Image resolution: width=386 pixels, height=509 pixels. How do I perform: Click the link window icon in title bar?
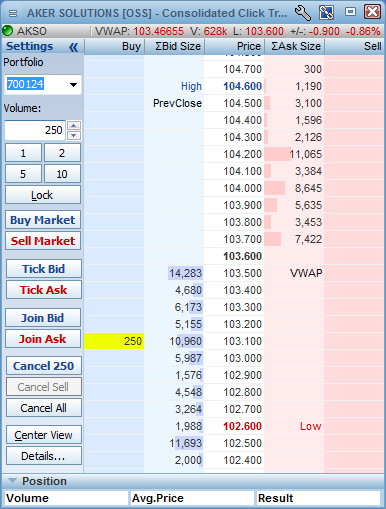pyautogui.click(x=326, y=13)
